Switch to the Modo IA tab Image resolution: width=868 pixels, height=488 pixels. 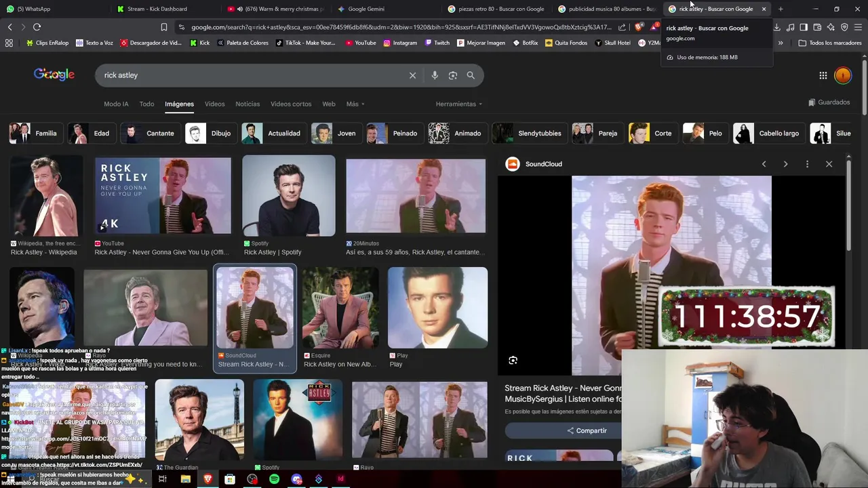pyautogui.click(x=116, y=104)
